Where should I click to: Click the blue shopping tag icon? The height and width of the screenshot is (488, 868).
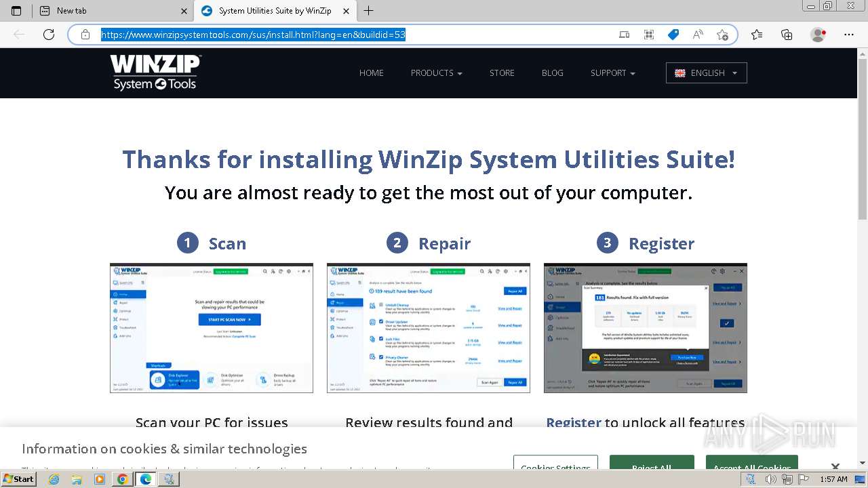673,35
